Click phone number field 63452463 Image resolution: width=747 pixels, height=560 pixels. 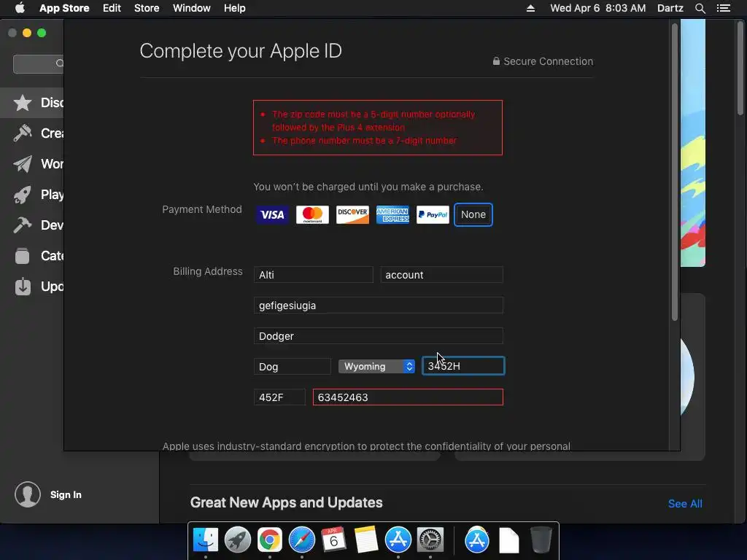pos(408,397)
